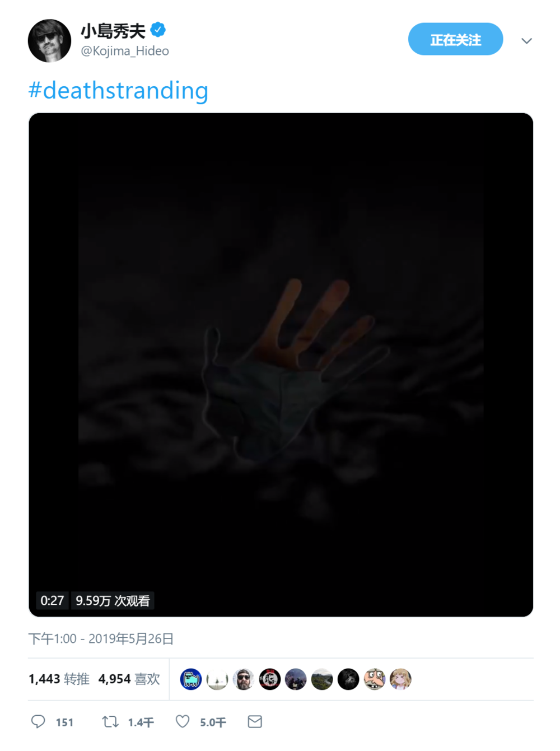Click the envelope direct message icon
The height and width of the screenshot is (751, 560).
255,721
